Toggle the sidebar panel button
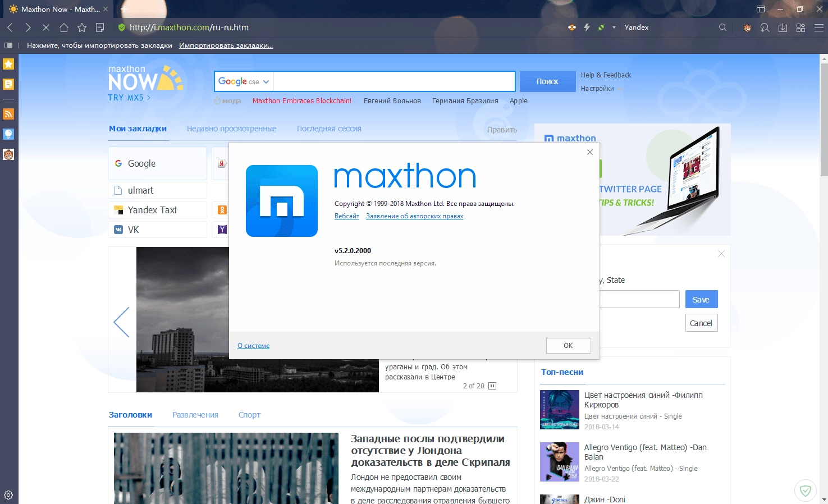This screenshot has width=828, height=504. [8, 45]
